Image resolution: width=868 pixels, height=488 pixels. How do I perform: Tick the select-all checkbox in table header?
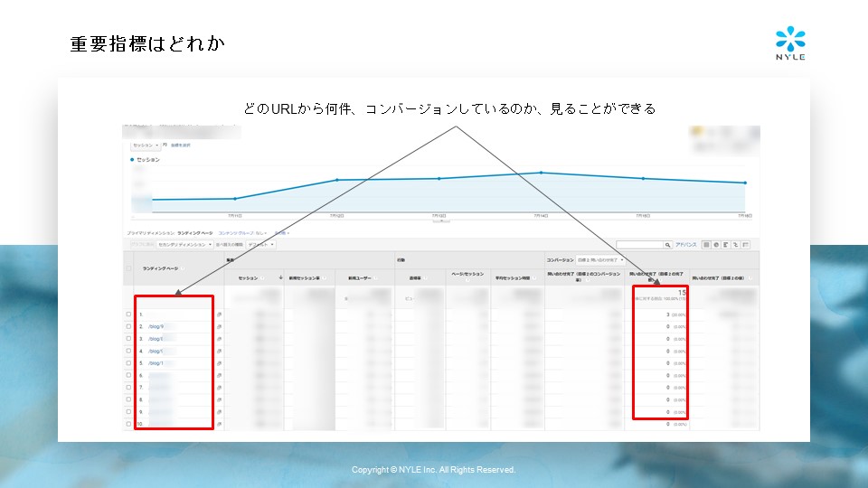[128, 268]
